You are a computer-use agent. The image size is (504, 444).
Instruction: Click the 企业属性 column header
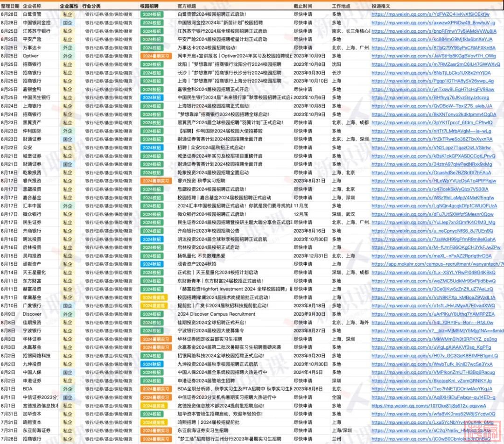69,6
